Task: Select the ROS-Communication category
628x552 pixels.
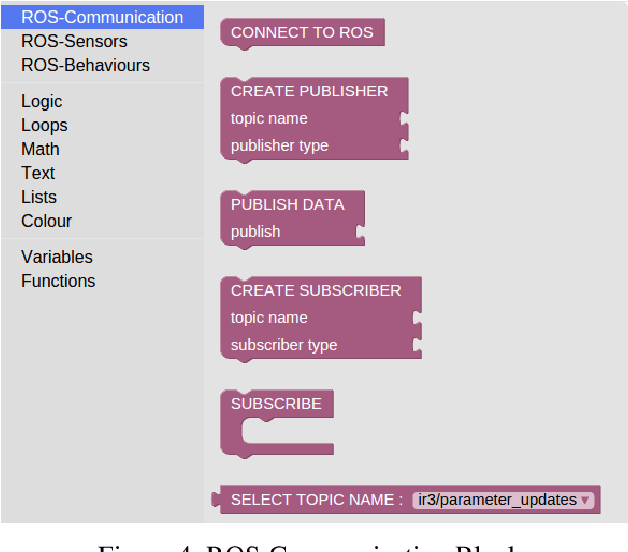Action: tap(102, 17)
